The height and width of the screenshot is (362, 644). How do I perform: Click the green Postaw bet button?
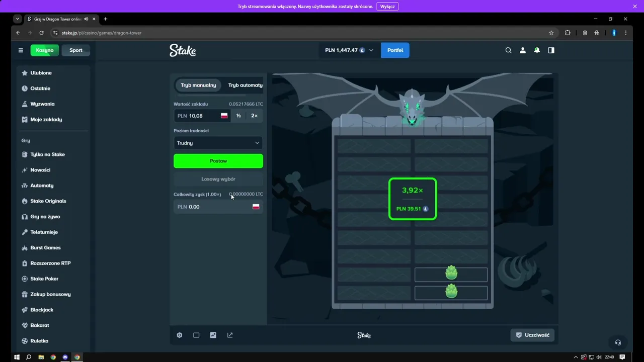[218, 161]
